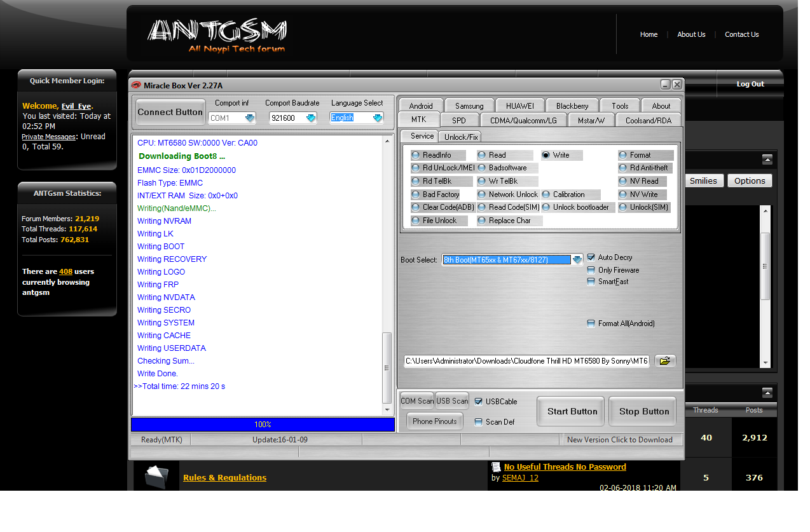Viewport: 810px width, 532px height.
Task: Enable Format All(Android) checkbox
Action: click(591, 324)
